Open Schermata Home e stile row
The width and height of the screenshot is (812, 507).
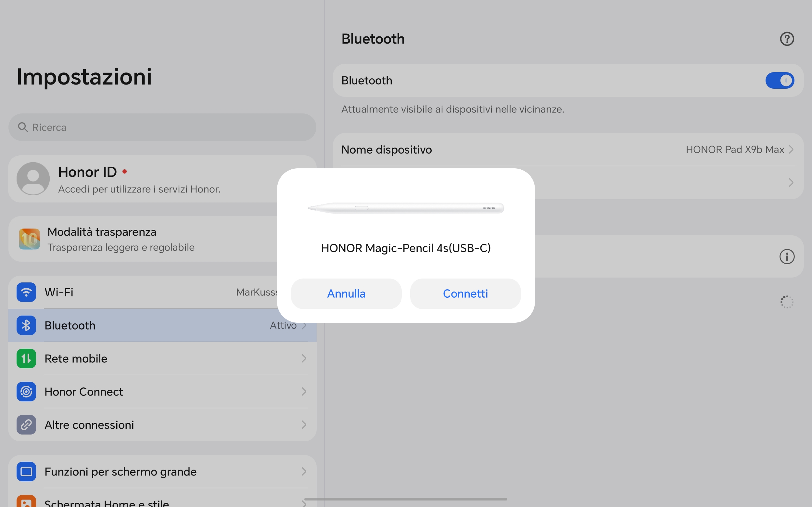coord(162,498)
